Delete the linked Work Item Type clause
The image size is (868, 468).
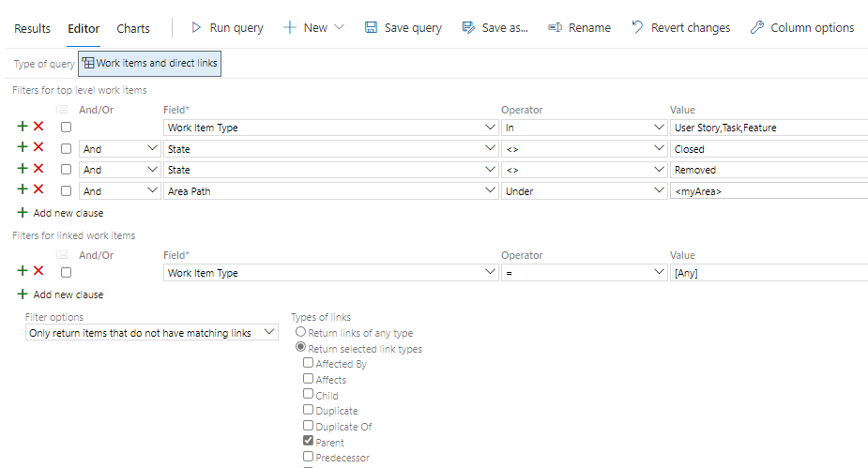38,270
